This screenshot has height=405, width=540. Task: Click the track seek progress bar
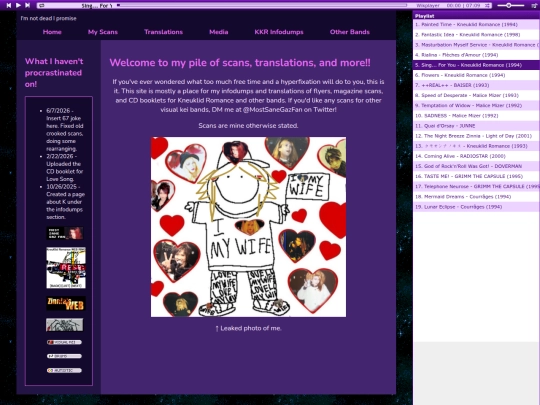262,6
